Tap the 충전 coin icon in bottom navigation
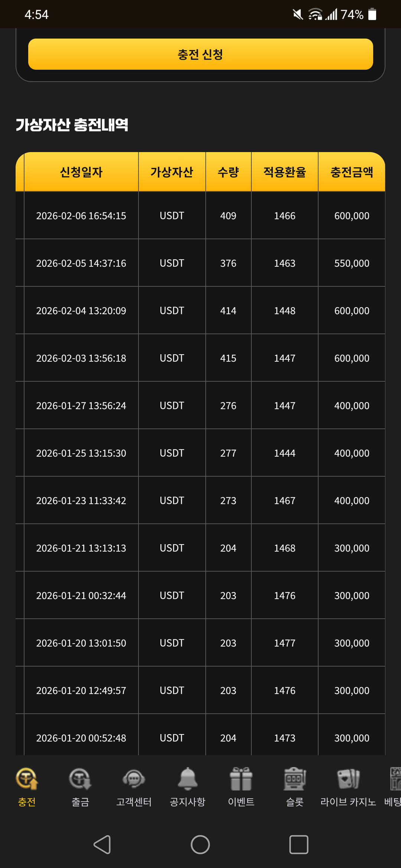 click(27, 778)
